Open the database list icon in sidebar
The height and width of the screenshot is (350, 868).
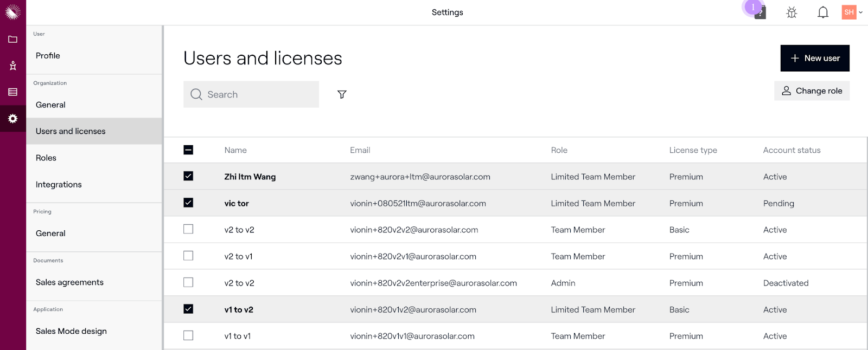point(12,92)
